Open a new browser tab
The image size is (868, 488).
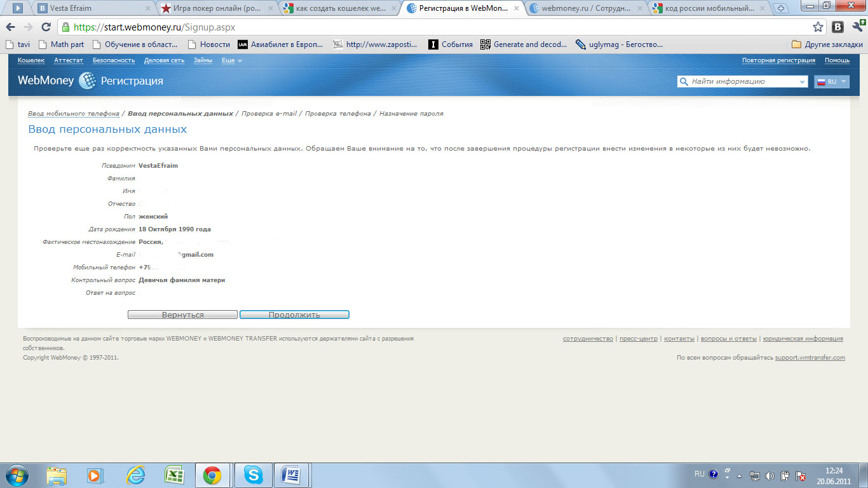point(782,8)
